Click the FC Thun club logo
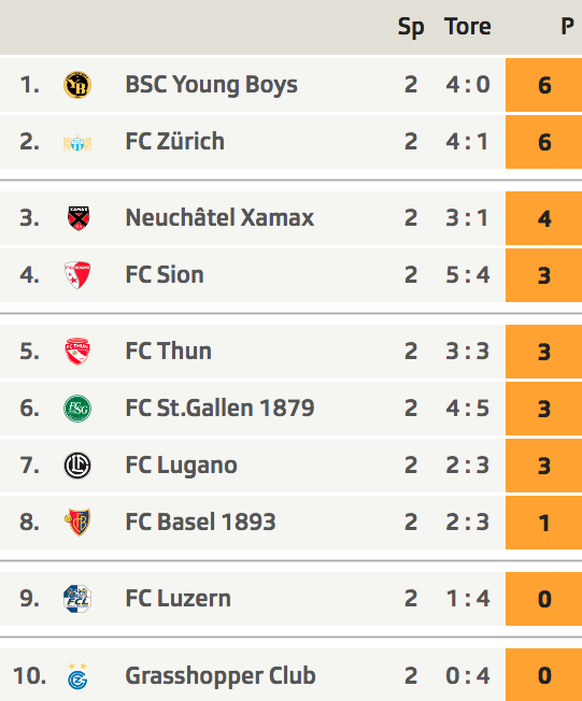Viewport: 582px width, 701px height. click(77, 351)
